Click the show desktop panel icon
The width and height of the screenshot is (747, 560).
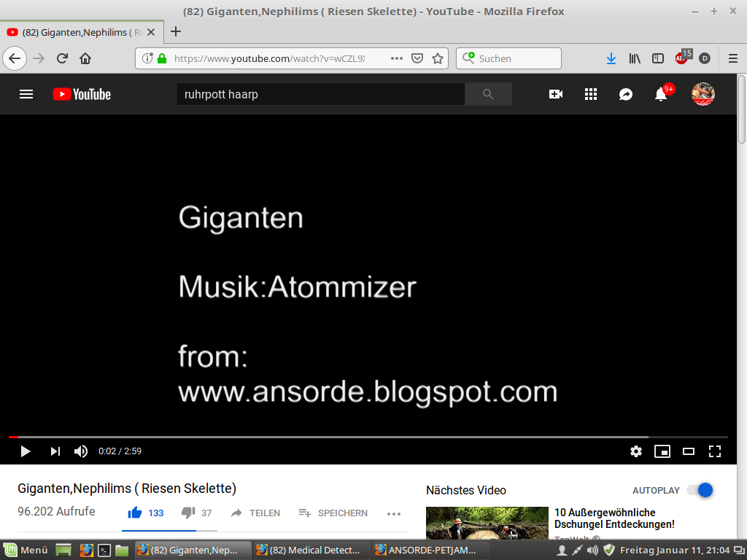[x=63, y=551]
